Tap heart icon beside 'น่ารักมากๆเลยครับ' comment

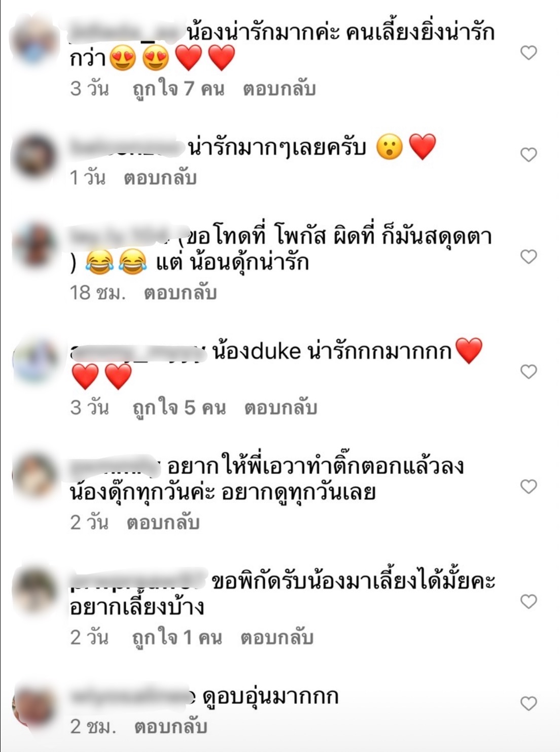pos(529,154)
